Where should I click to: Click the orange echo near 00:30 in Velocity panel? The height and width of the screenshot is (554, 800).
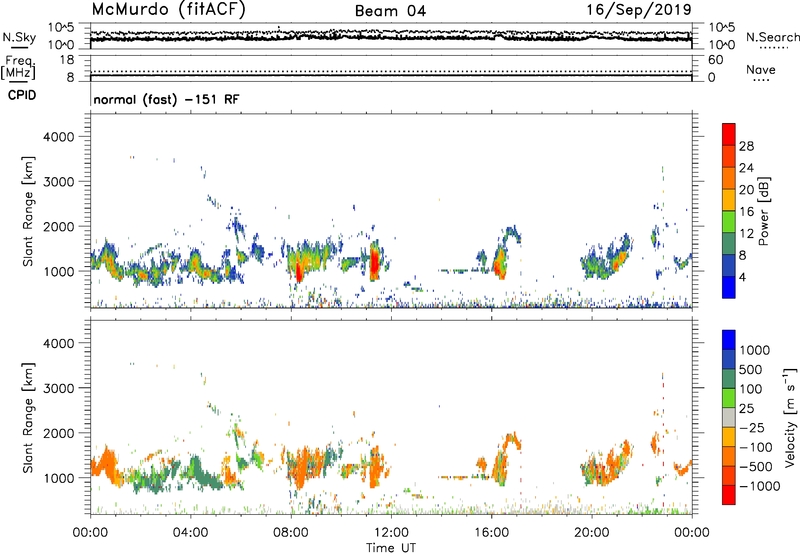(105, 462)
